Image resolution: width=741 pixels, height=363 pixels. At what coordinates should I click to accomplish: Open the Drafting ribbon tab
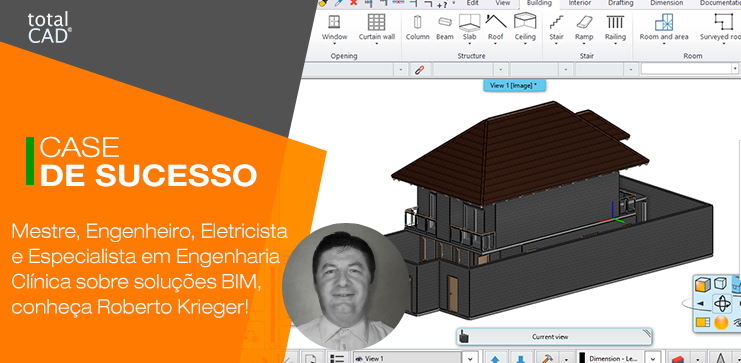(x=620, y=3)
